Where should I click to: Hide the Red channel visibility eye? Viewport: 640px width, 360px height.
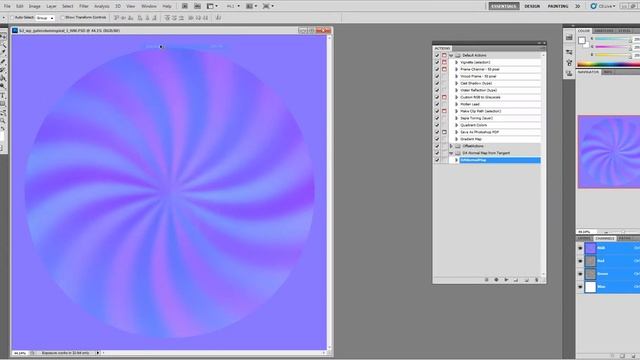(580, 261)
